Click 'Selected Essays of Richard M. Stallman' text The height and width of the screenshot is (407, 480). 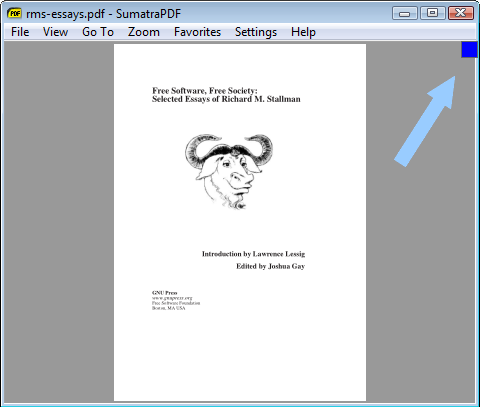pyautogui.click(x=226, y=99)
